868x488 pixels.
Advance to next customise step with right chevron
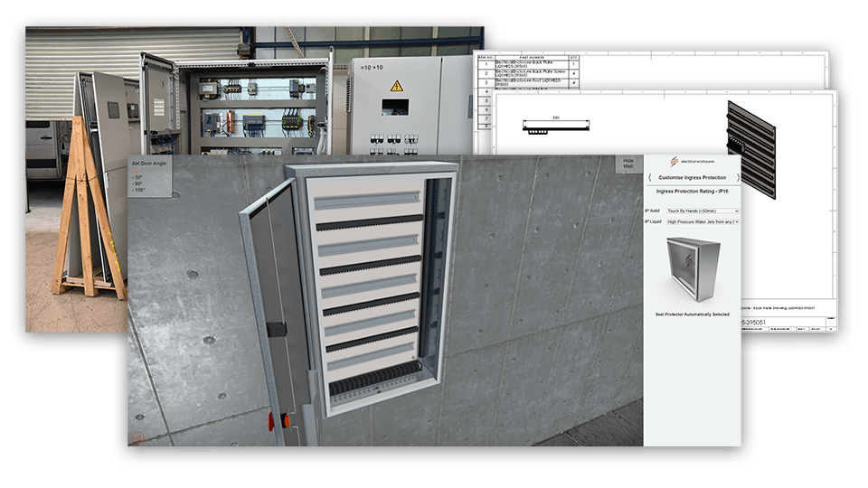(x=738, y=177)
